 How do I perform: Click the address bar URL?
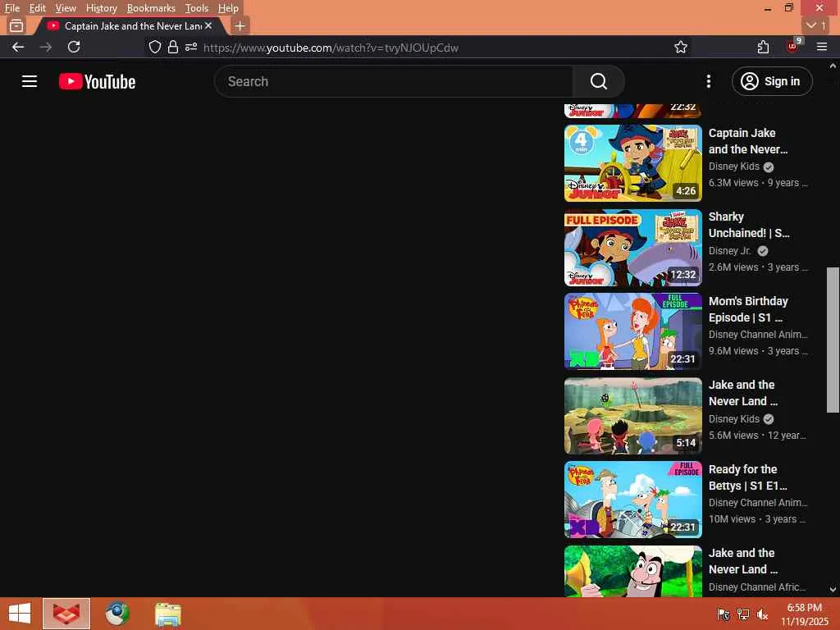click(331, 48)
